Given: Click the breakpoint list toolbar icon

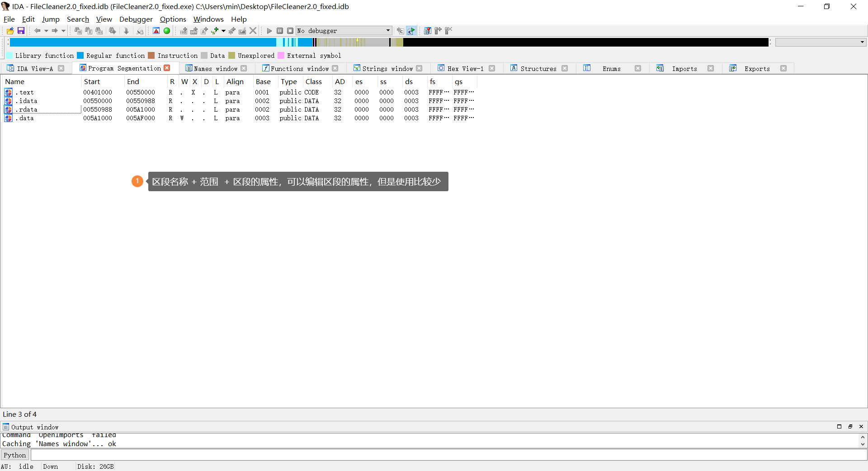Looking at the screenshot, I should pyautogui.click(x=427, y=31).
